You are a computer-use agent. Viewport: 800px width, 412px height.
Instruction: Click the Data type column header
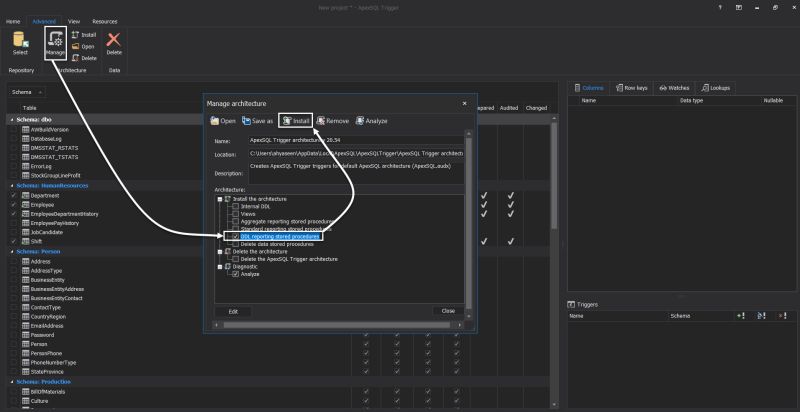tap(691, 101)
